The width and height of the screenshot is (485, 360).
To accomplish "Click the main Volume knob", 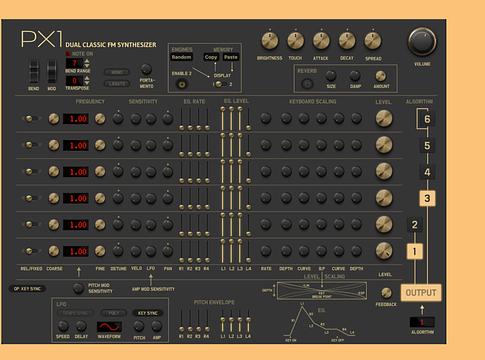I will [x=422, y=42].
